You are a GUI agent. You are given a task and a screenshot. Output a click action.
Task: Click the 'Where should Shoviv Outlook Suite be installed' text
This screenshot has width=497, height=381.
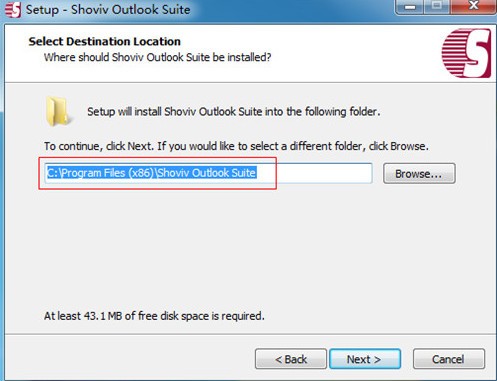[x=158, y=57]
